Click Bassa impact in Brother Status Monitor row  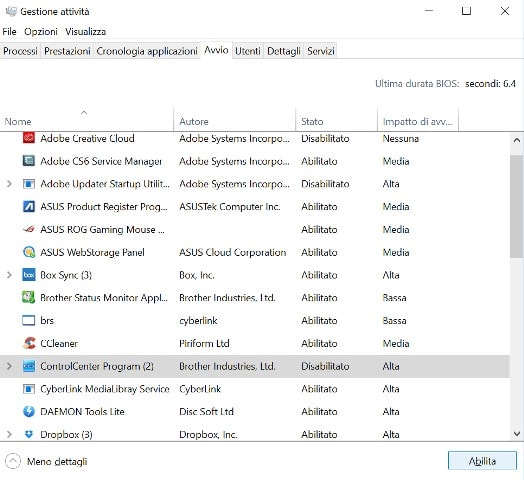(394, 298)
